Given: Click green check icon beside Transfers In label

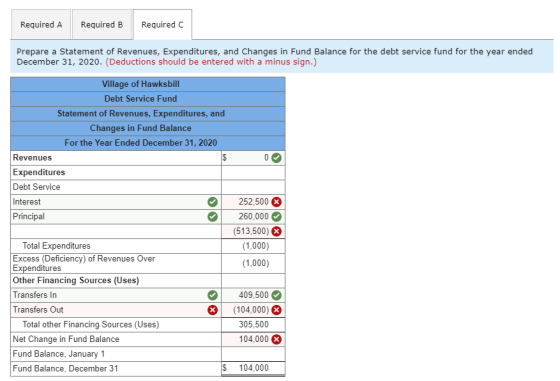Looking at the screenshot, I should 212,295.
